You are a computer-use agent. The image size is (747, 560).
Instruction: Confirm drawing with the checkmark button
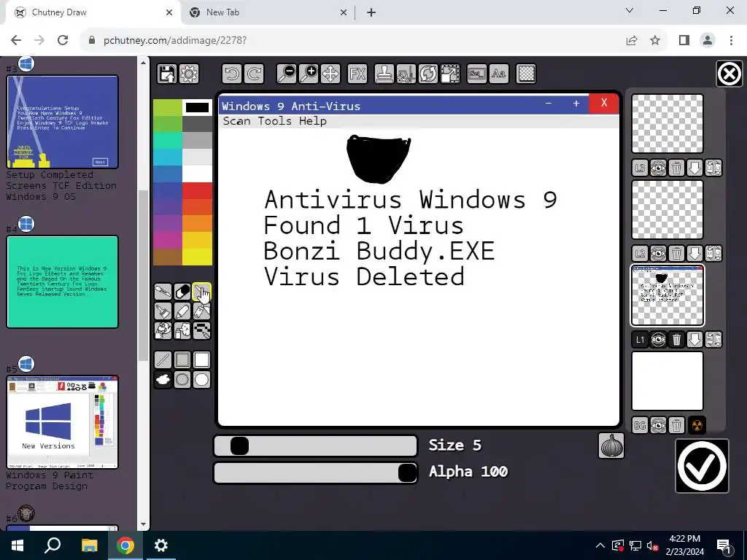[x=703, y=466]
